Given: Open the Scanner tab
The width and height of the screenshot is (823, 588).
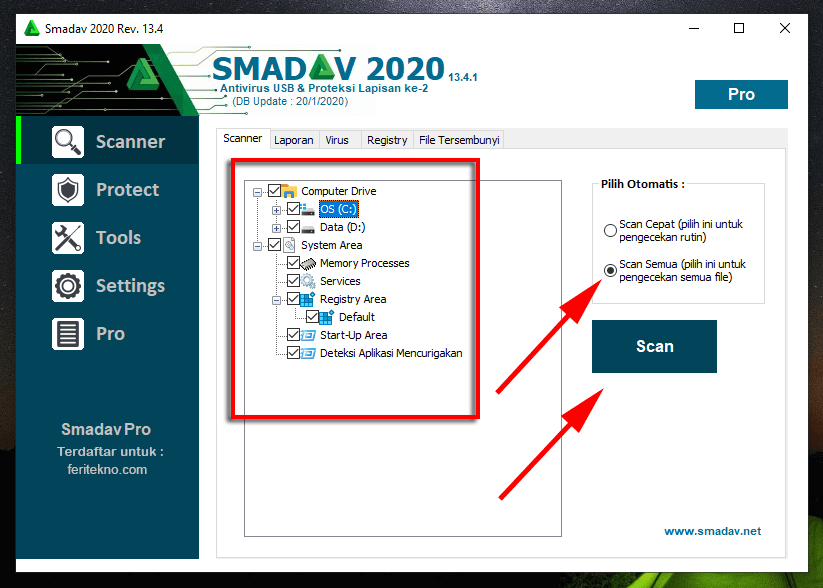Looking at the screenshot, I should pos(242,139).
